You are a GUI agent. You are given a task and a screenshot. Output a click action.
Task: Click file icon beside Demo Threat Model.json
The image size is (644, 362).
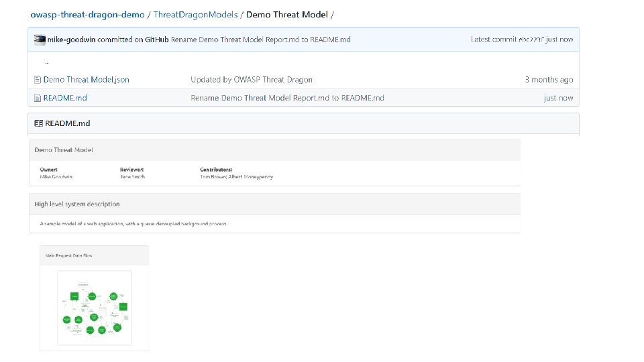click(x=38, y=80)
